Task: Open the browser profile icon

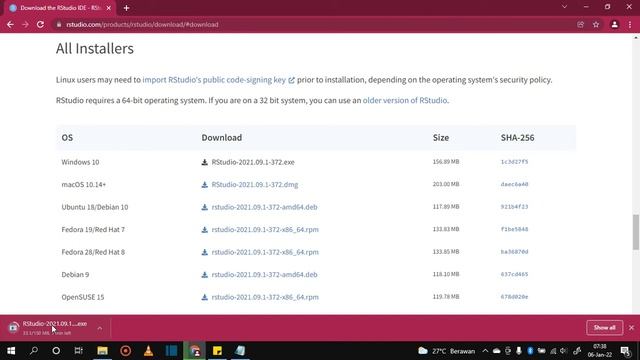Action: [x=614, y=24]
